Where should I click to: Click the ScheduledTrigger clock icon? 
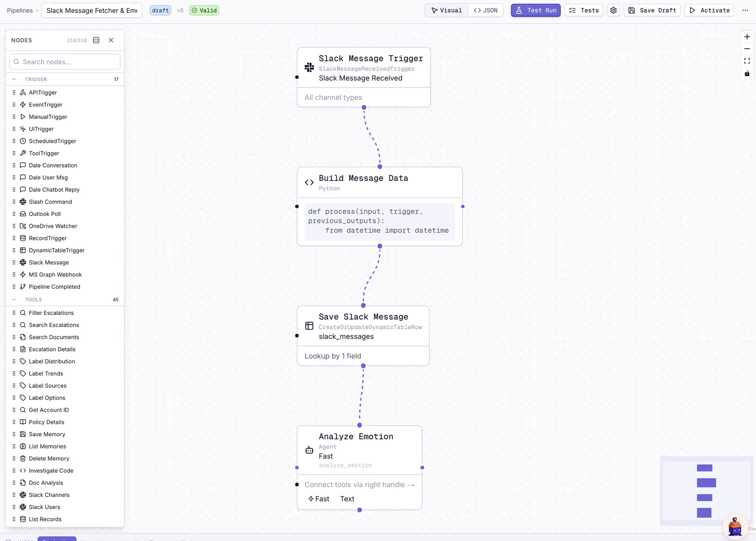pyautogui.click(x=23, y=141)
